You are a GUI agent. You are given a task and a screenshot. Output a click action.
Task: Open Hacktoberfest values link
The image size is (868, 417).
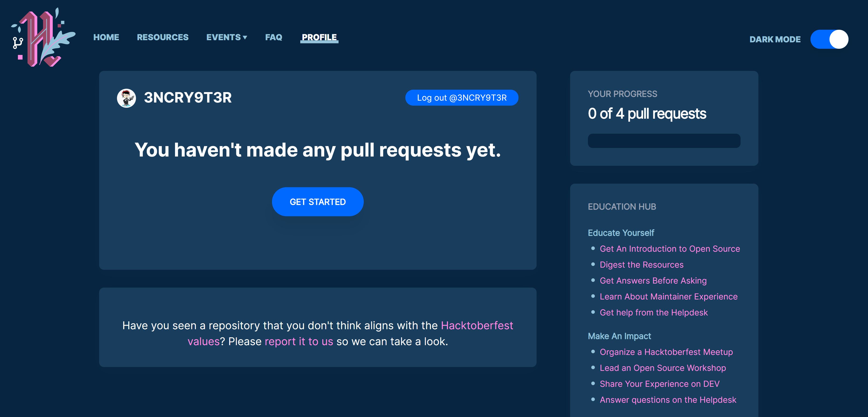click(476, 326)
